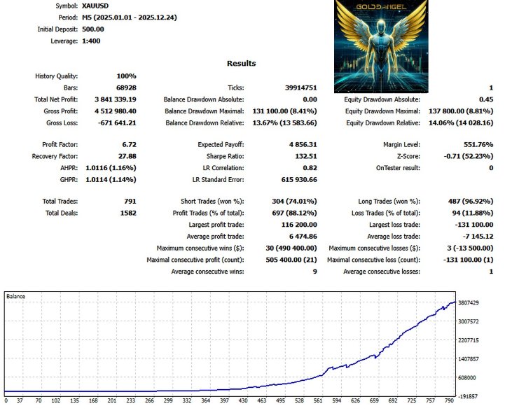Select the XAUUSD symbol value
This screenshot has width=505, height=420.
coord(85,6)
